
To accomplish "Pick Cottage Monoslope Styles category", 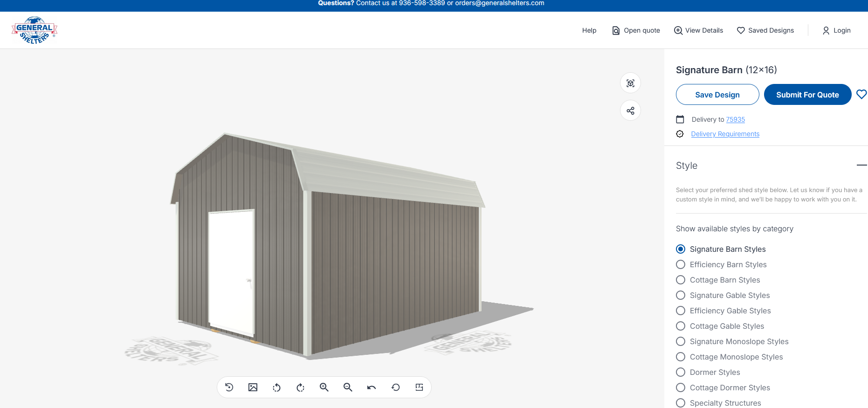I will pyautogui.click(x=681, y=357).
